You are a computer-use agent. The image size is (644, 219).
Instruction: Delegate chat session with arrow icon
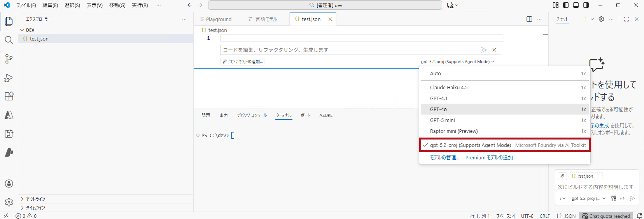tap(622, 198)
